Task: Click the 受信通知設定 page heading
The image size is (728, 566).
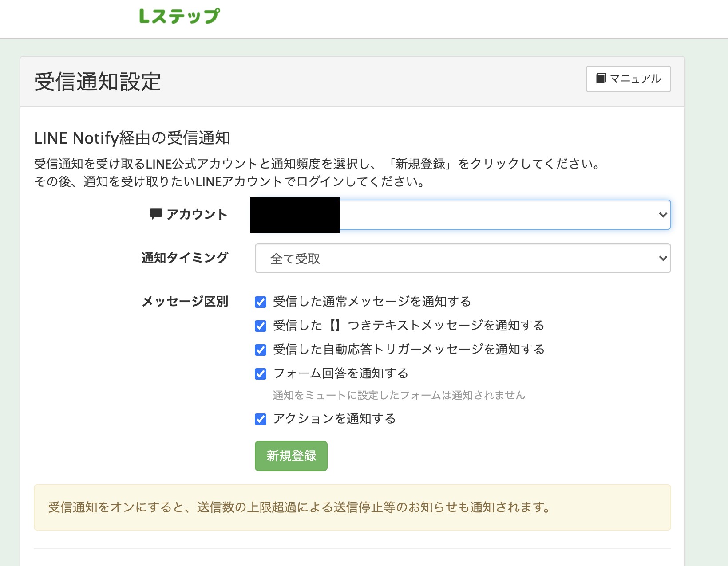Action: click(x=98, y=82)
